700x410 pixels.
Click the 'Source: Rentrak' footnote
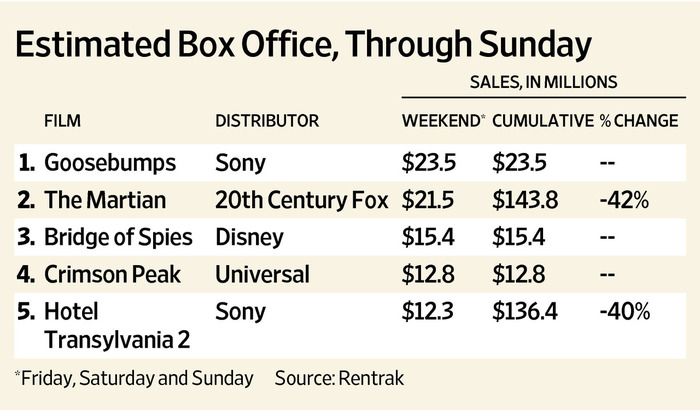point(339,378)
